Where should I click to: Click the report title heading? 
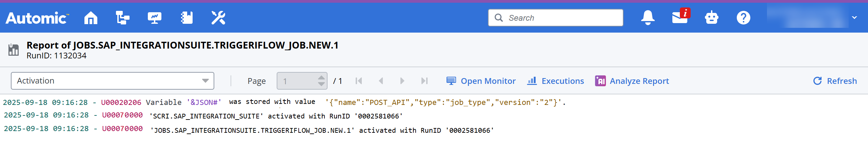tap(182, 45)
